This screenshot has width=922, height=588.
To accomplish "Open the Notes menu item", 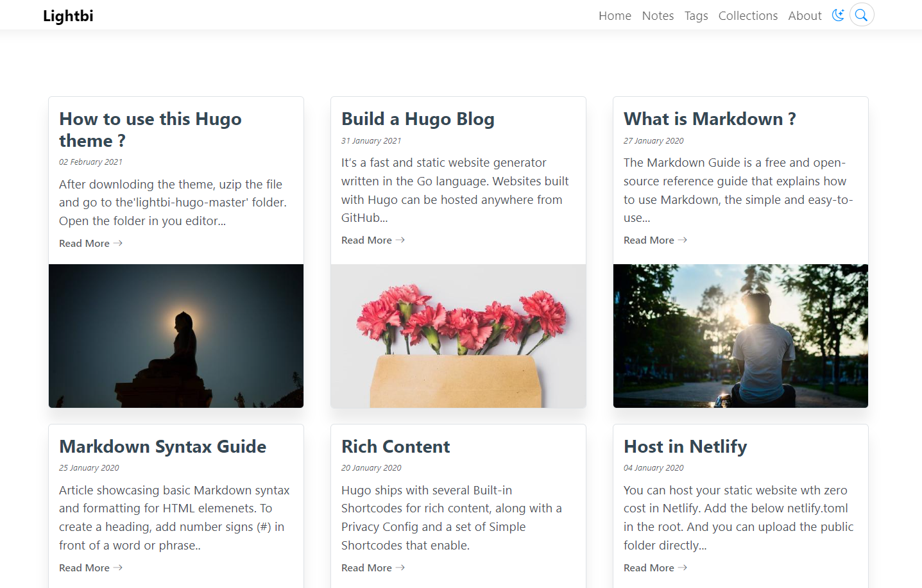I will pyautogui.click(x=658, y=16).
